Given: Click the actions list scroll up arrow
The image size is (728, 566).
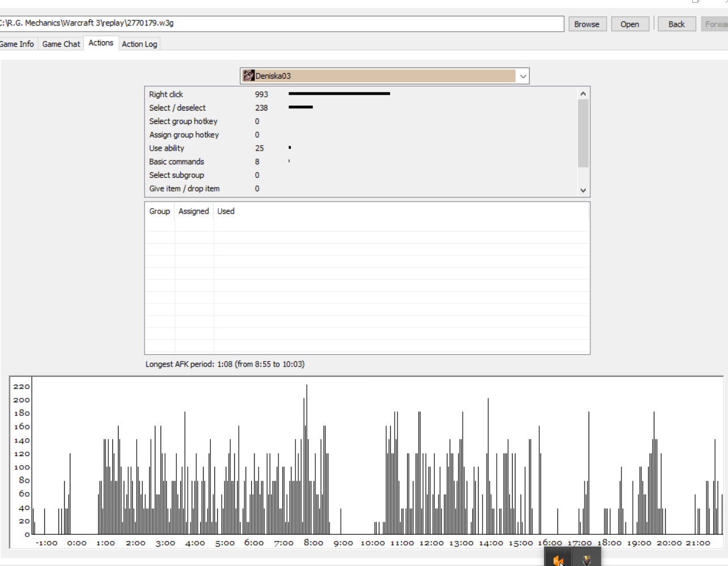Looking at the screenshot, I should 583,93.
